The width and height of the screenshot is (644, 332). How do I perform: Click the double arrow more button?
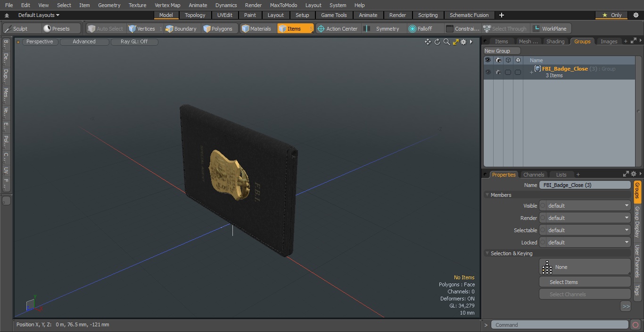click(x=626, y=307)
